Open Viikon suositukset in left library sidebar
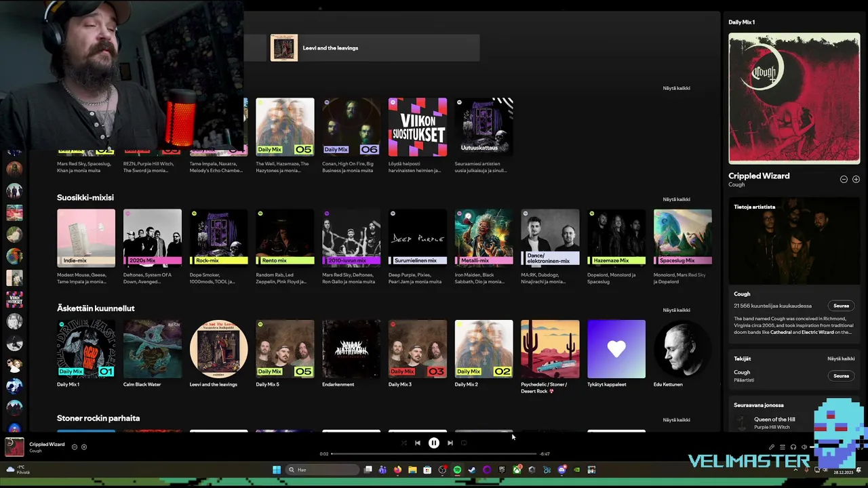The width and height of the screenshot is (868, 488). (14, 300)
